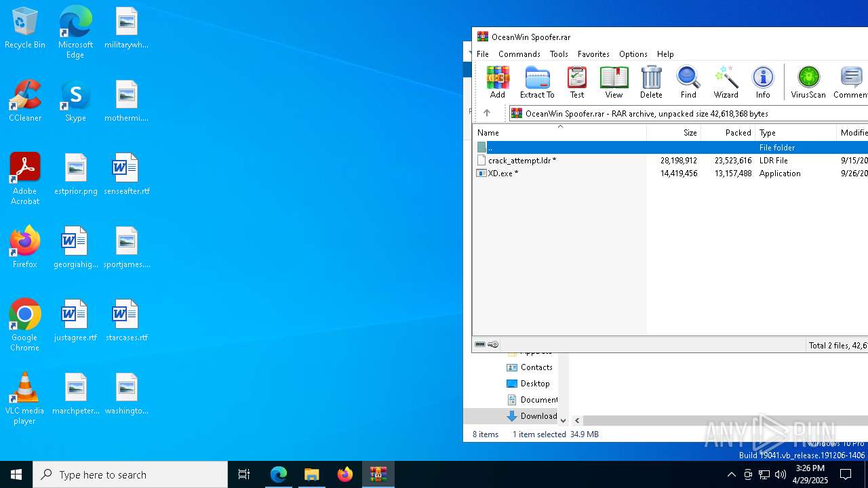Open WinRAR File menu
Screen dimensions: 868x488
point(483,54)
